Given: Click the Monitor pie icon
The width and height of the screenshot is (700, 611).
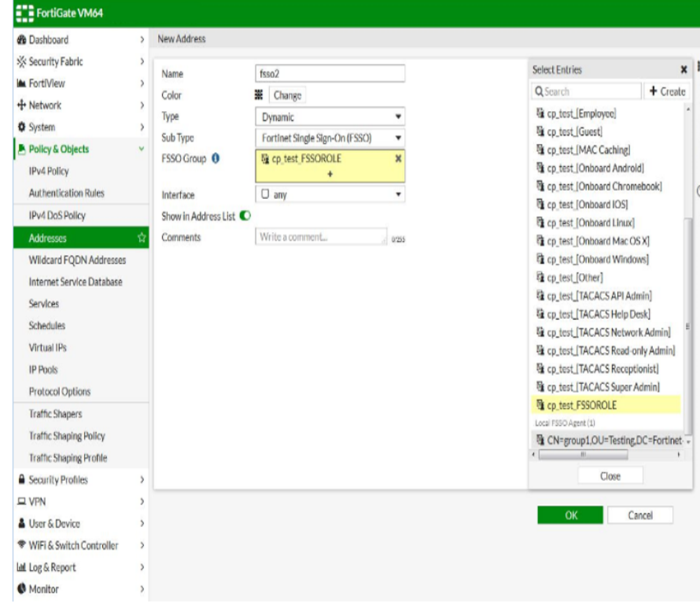Looking at the screenshot, I should (x=21, y=589).
